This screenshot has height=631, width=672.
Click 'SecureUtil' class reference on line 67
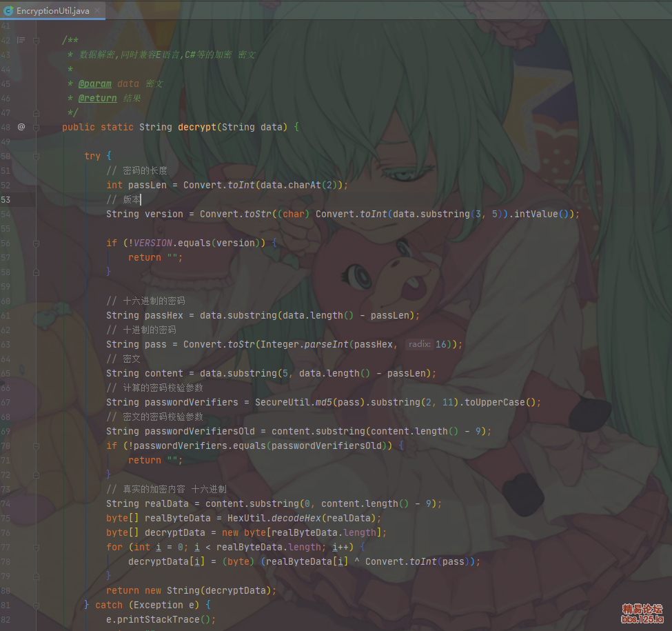[283, 403]
